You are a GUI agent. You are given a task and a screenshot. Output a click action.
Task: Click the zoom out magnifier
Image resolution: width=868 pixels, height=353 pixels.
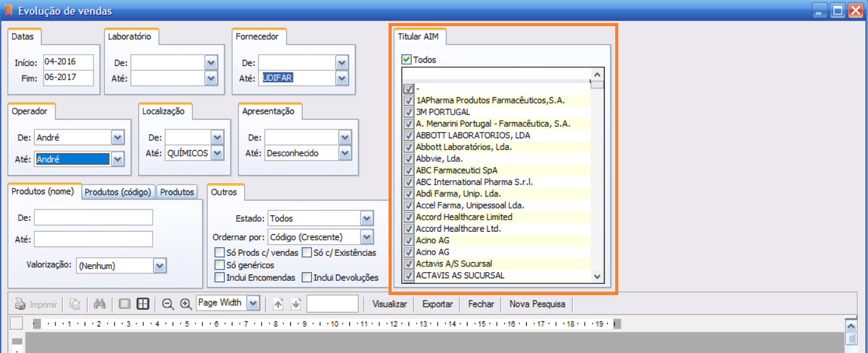click(168, 304)
